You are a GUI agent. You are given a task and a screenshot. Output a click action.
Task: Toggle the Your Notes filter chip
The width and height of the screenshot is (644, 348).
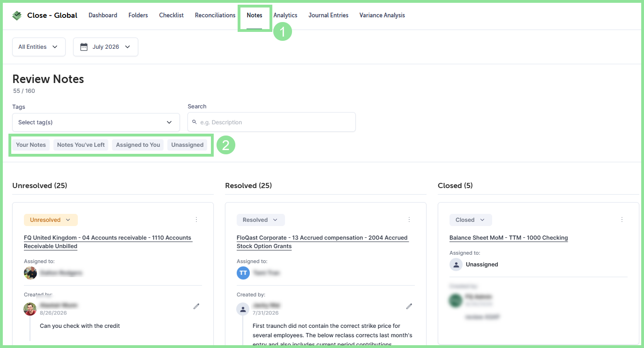pyautogui.click(x=31, y=145)
